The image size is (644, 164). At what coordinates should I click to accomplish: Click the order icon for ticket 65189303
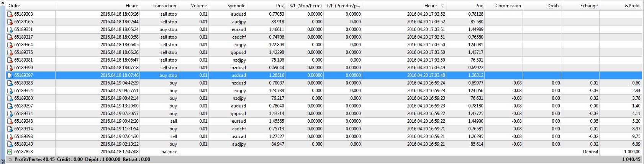[x=10, y=14]
